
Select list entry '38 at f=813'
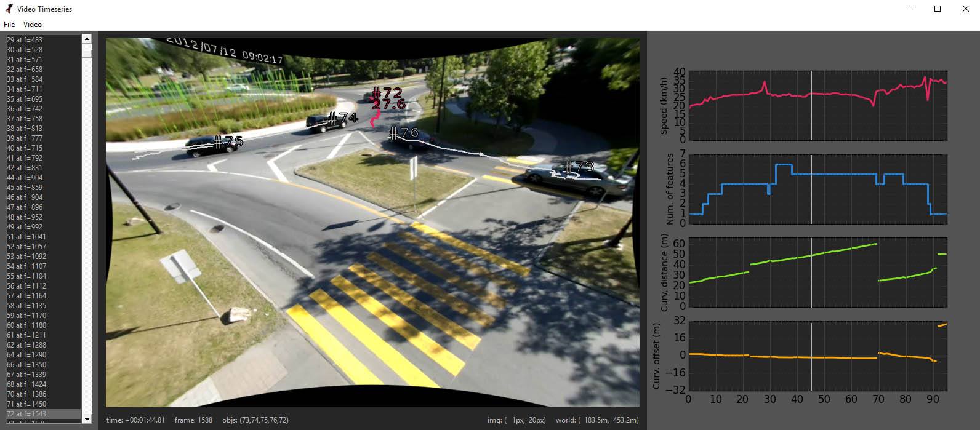(43, 129)
